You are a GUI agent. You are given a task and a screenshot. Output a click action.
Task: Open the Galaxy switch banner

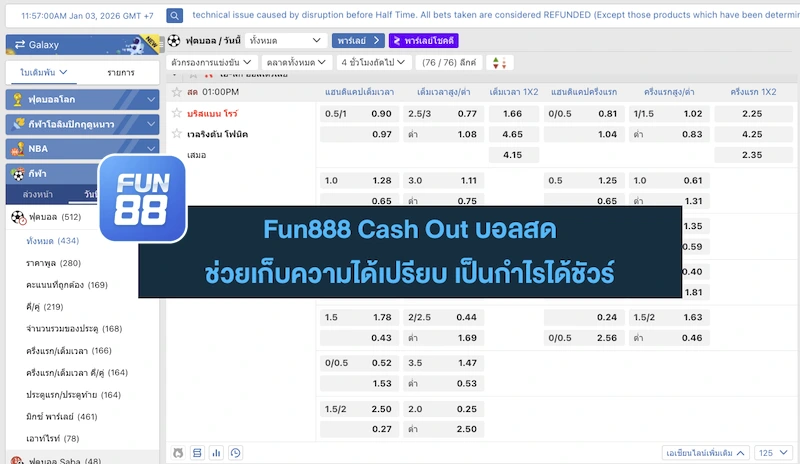coord(82,45)
